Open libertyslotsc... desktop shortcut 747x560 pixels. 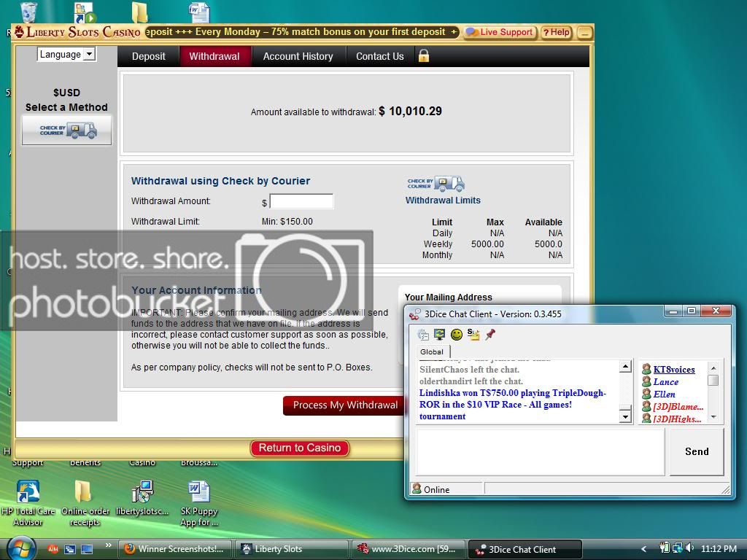(142, 498)
